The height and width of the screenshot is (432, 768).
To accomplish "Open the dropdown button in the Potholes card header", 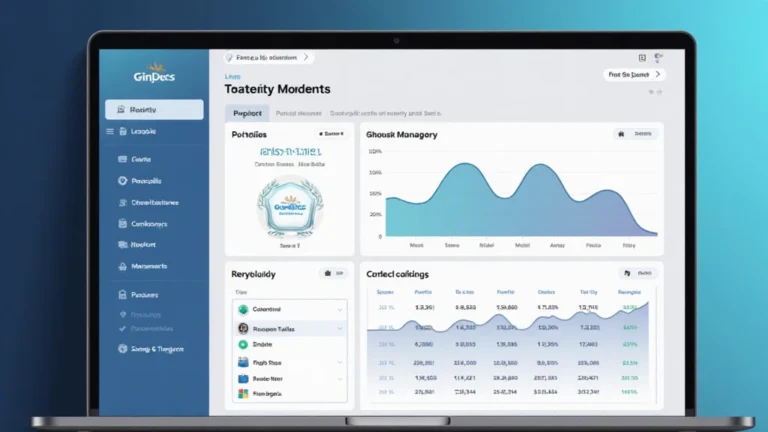I will [332, 133].
